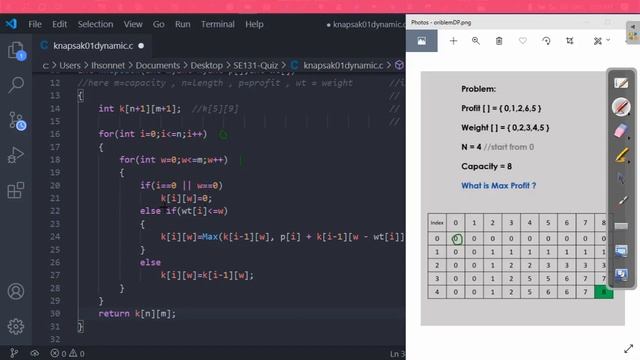
Task: Click the remote/live share status bar icon
Action: click(x=35, y=353)
